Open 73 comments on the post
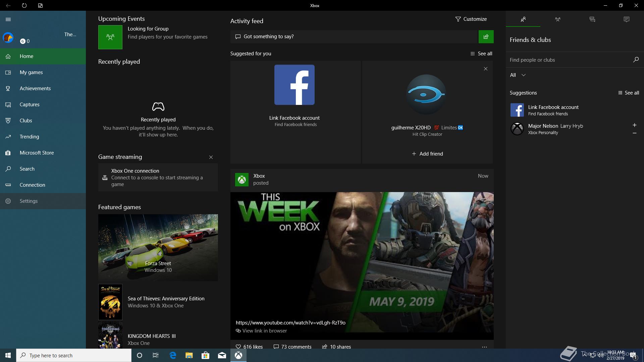 (x=292, y=347)
